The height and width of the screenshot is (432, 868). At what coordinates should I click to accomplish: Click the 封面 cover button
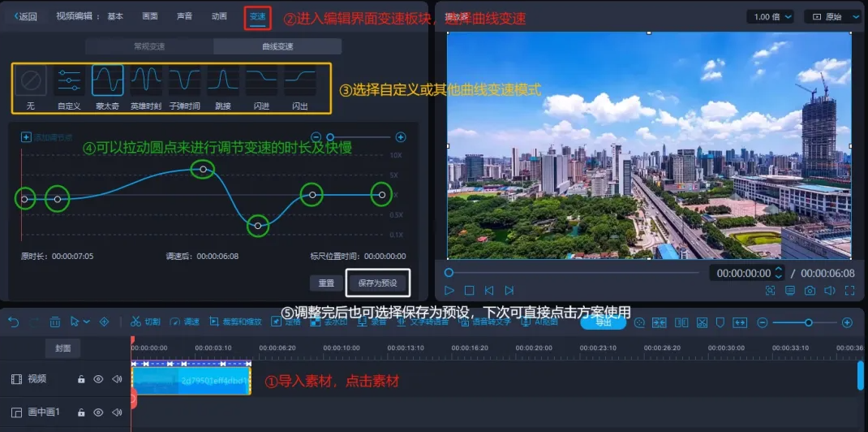pos(63,348)
